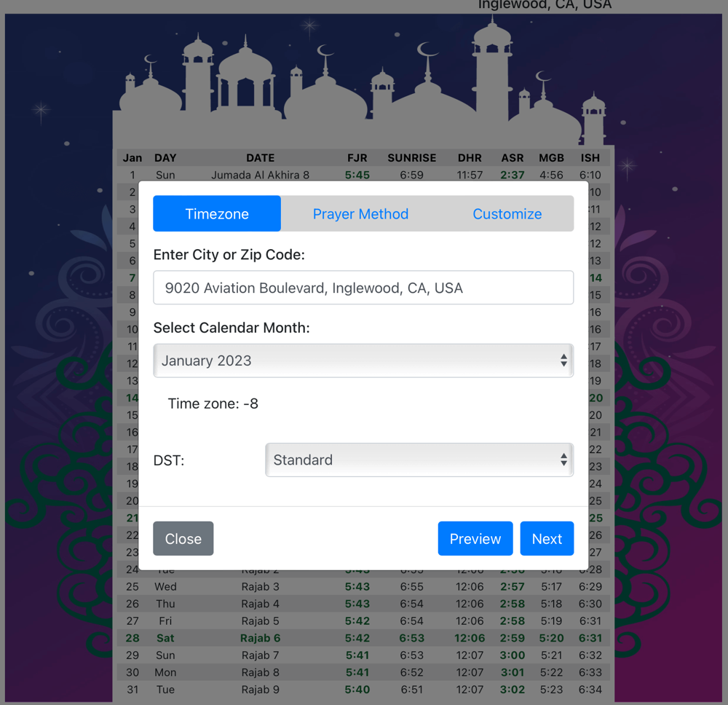Click the Rajab 9 date in the last row

(x=260, y=690)
